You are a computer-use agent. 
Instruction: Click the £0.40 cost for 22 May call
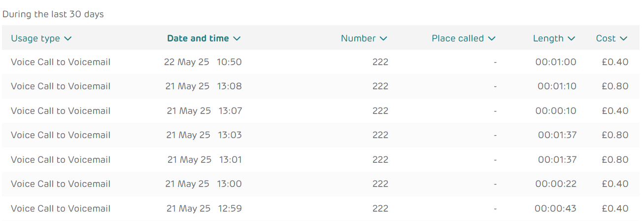click(x=615, y=62)
